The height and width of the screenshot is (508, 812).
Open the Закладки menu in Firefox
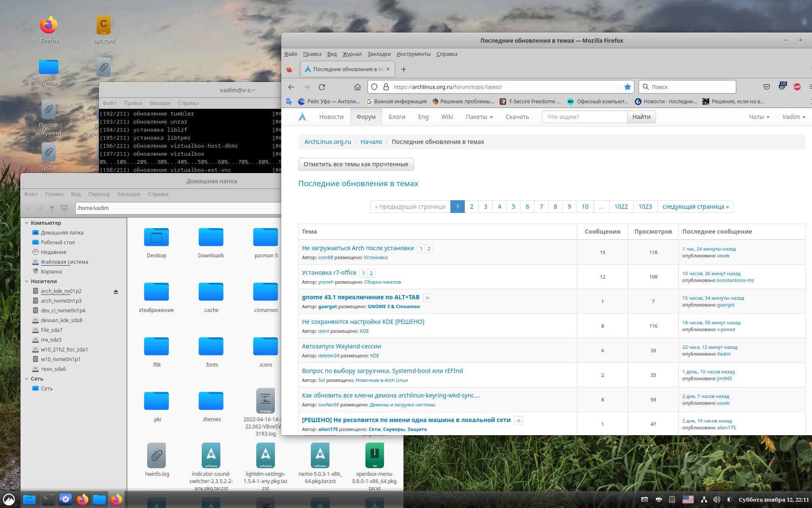click(379, 54)
